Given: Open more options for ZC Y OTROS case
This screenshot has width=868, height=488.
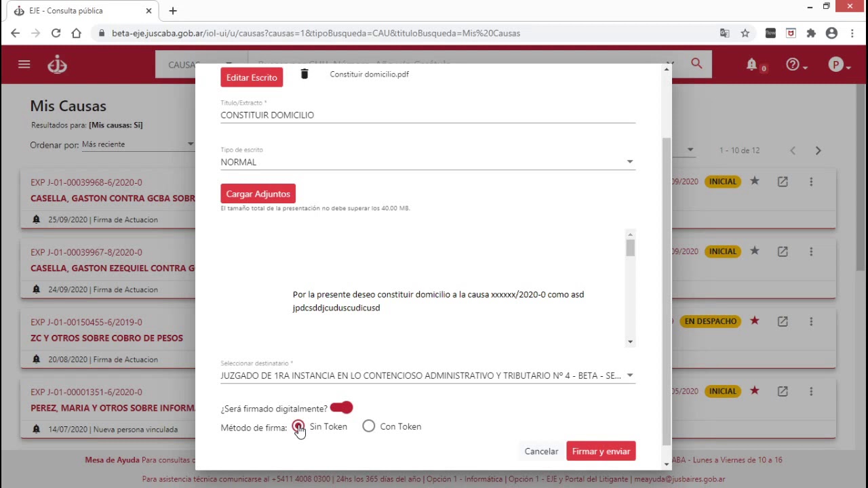Looking at the screenshot, I should [x=811, y=321].
